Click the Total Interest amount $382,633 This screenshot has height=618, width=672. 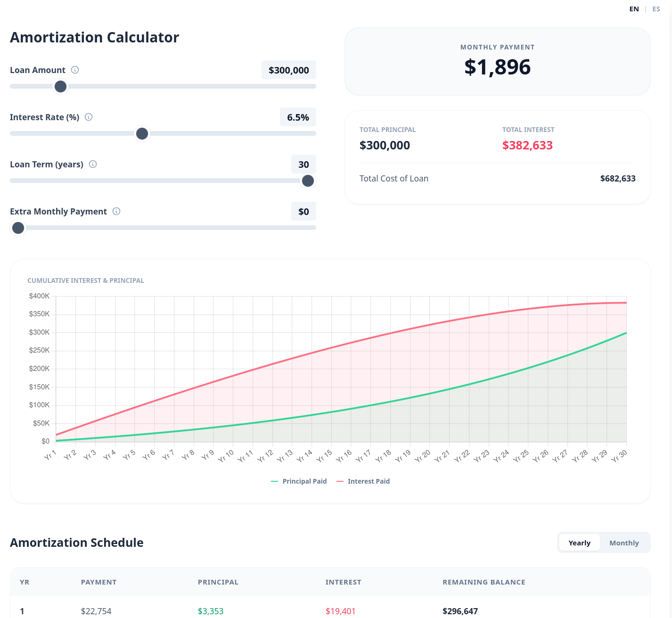(x=528, y=145)
